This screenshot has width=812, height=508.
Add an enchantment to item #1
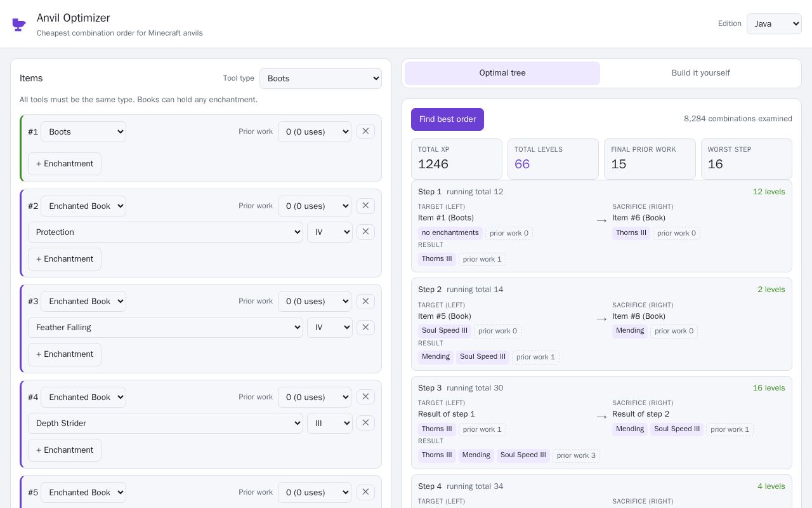tap(65, 164)
